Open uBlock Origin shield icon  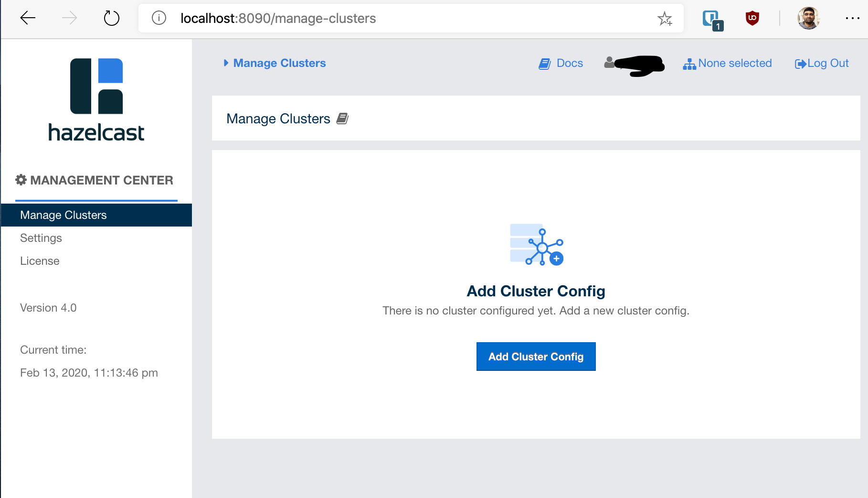[x=752, y=19]
